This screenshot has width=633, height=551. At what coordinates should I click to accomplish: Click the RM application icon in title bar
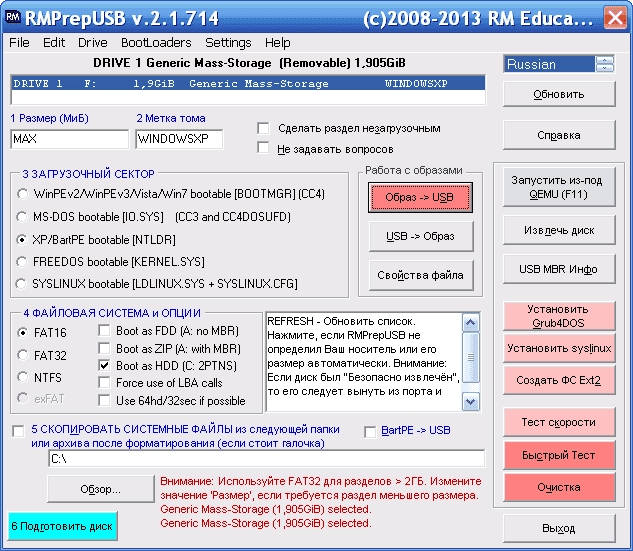(x=13, y=17)
